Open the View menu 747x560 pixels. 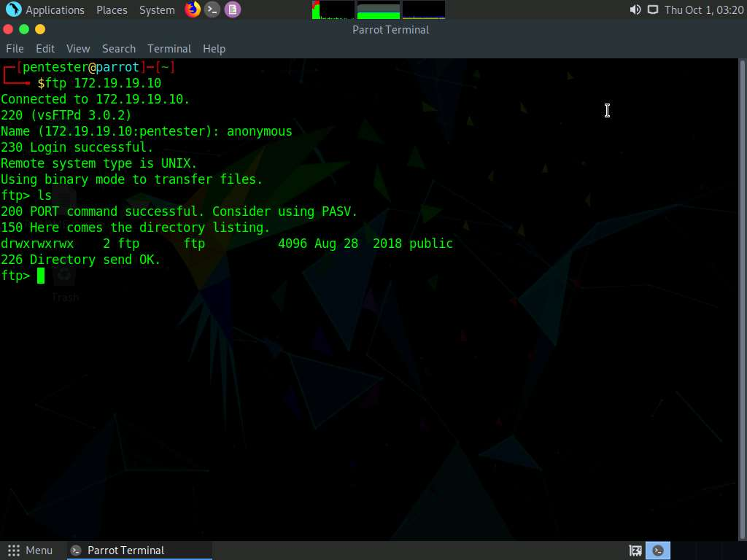click(78, 49)
